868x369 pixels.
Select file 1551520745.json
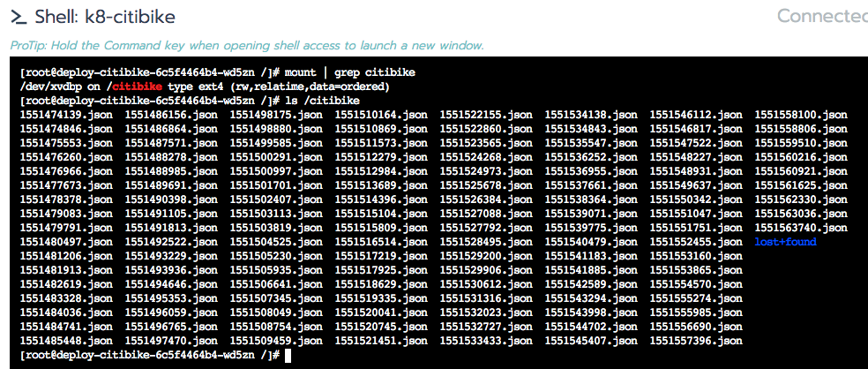[381, 327]
